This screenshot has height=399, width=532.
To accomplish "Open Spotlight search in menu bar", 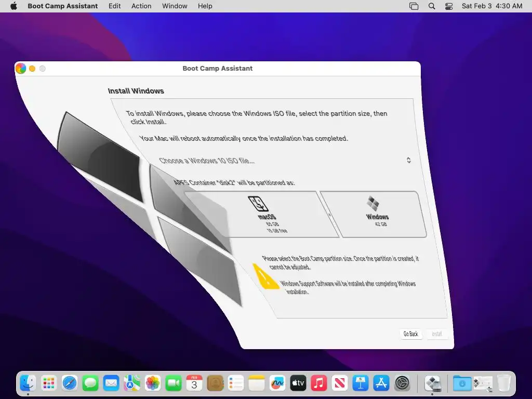I will tap(432, 6).
